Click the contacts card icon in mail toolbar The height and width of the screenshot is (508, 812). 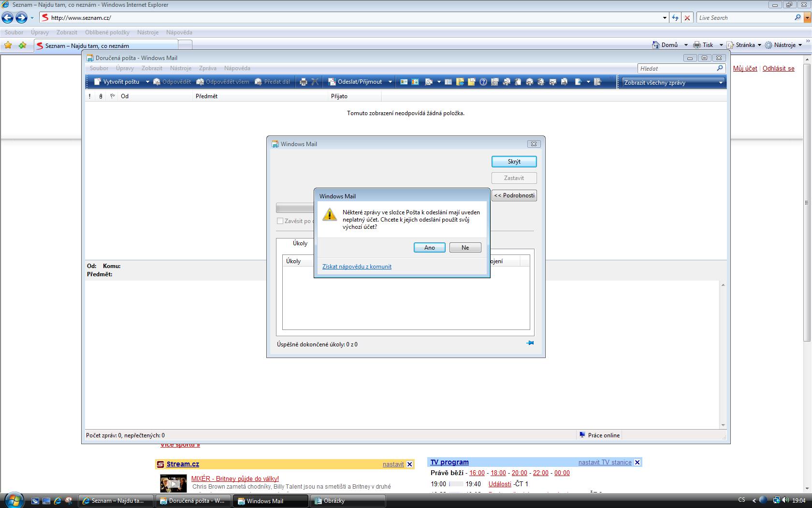(x=404, y=82)
